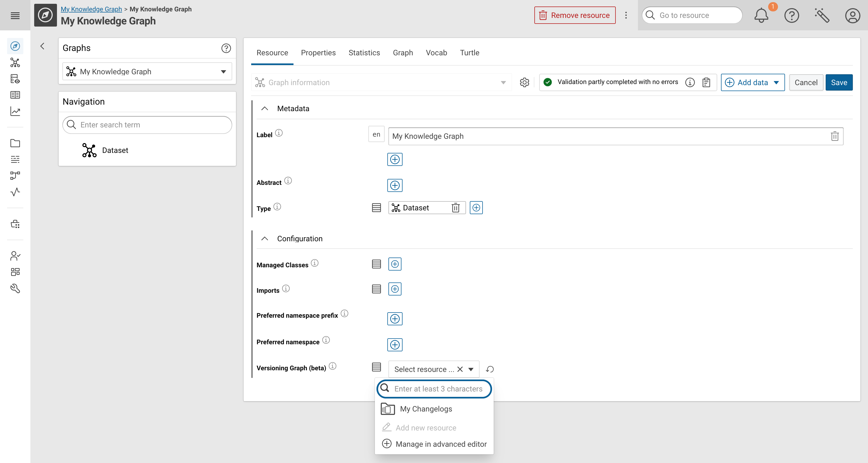868x463 pixels.
Task: Select My Changelogs from the dropdown list
Action: pos(434,409)
